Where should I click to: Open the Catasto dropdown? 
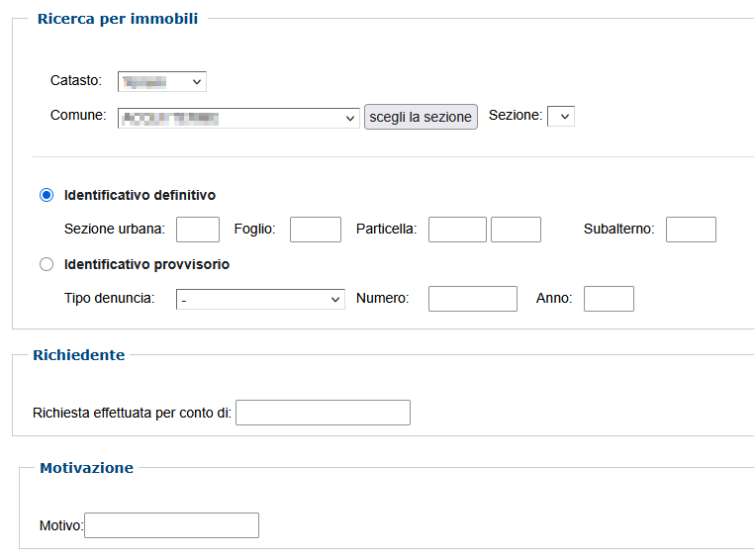click(161, 81)
